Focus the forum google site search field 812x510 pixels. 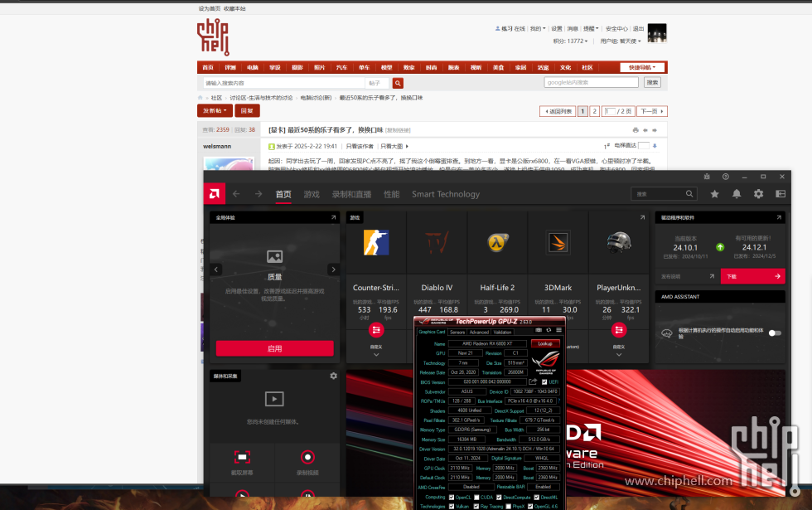pos(592,82)
